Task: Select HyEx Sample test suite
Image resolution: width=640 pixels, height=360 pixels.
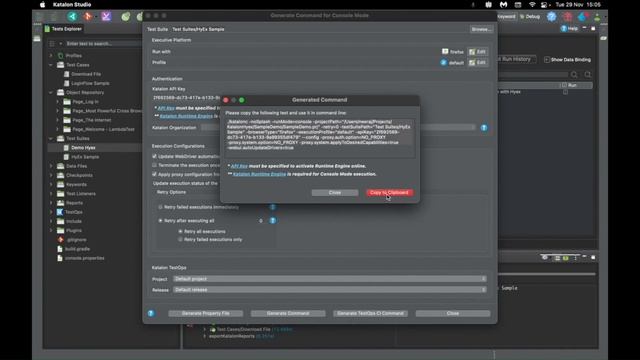Action: click(x=85, y=157)
